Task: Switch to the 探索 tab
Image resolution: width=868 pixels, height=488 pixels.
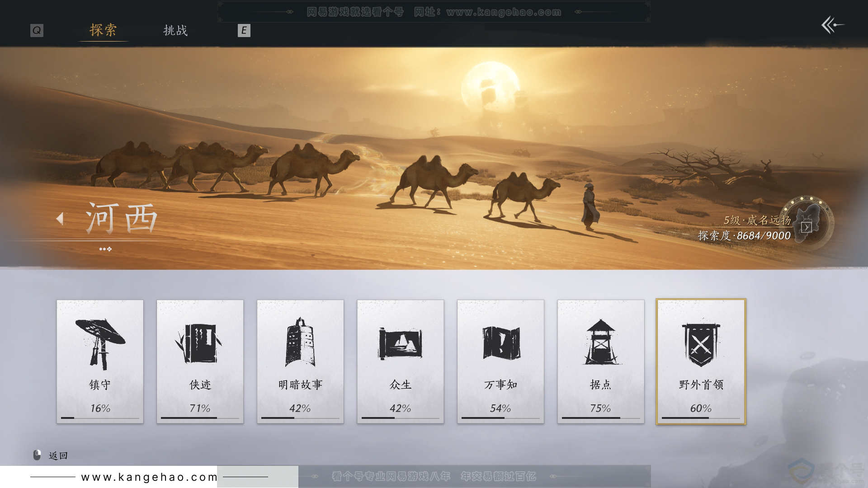Action: (103, 31)
